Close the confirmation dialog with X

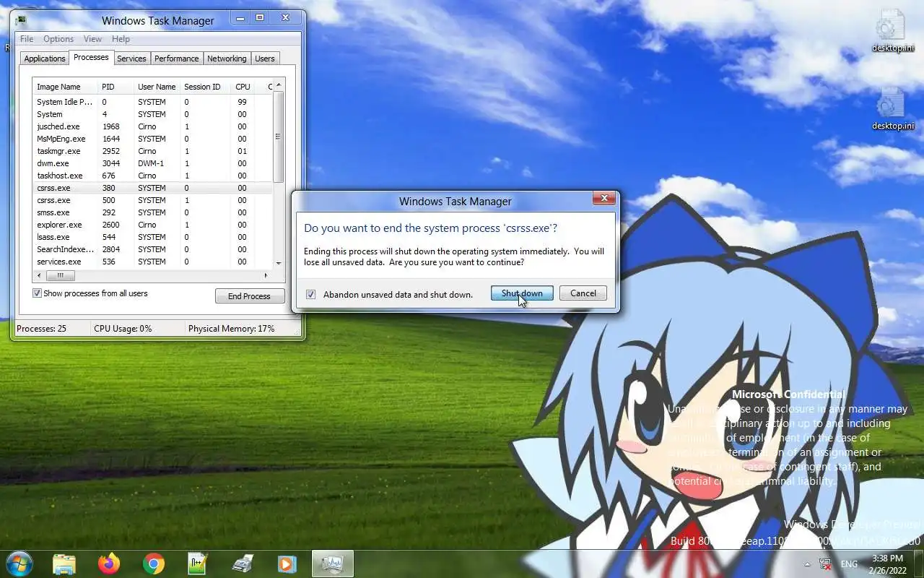(x=604, y=198)
